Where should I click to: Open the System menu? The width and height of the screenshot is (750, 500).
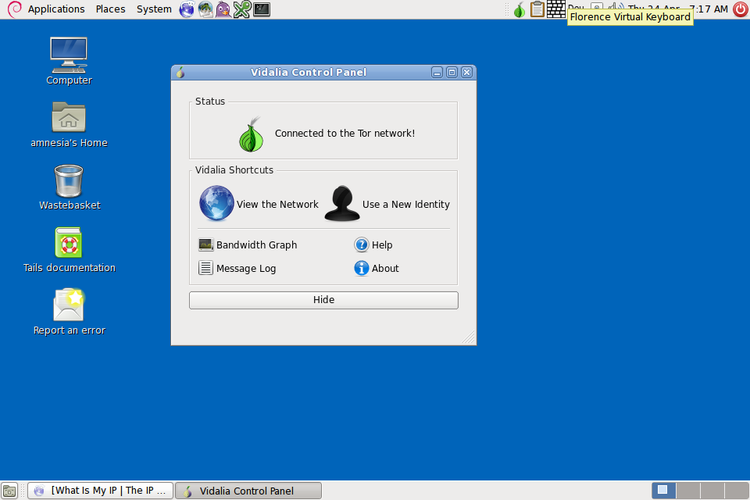pos(154,9)
